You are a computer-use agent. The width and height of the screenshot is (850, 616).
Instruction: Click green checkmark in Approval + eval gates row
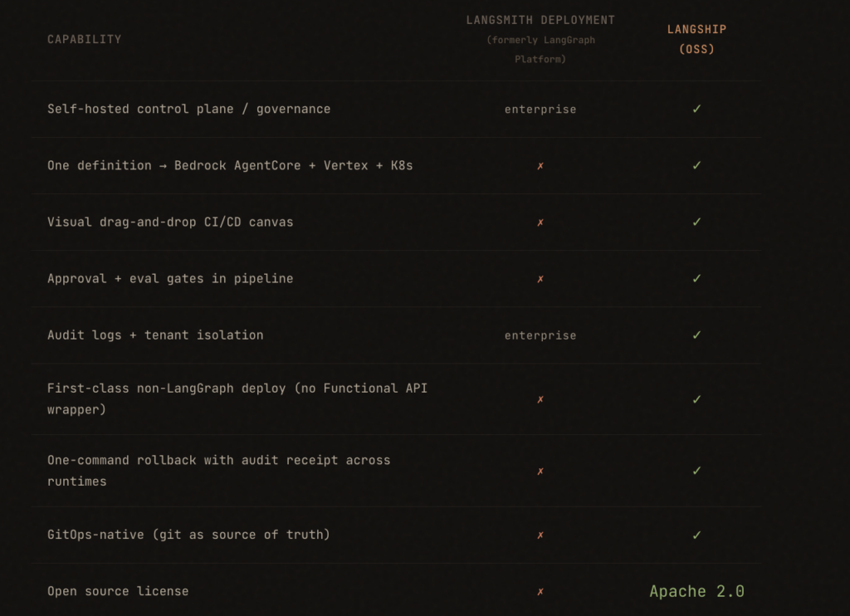pos(696,278)
